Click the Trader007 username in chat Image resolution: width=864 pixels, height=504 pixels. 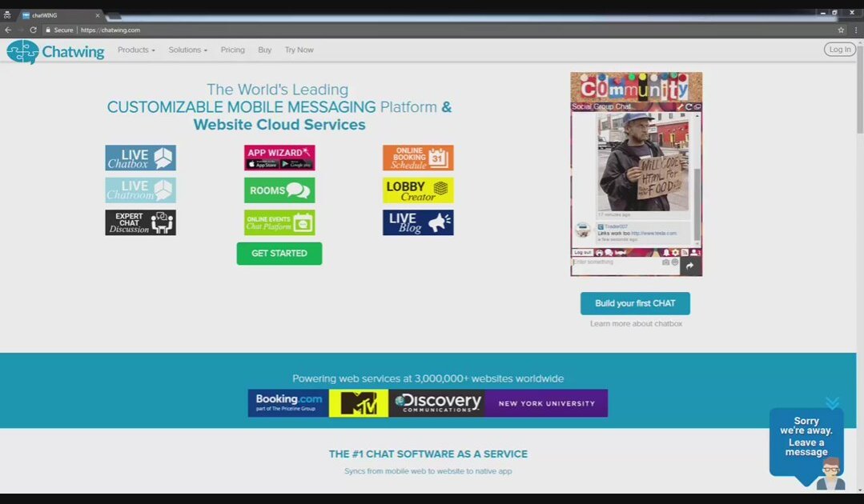616,226
